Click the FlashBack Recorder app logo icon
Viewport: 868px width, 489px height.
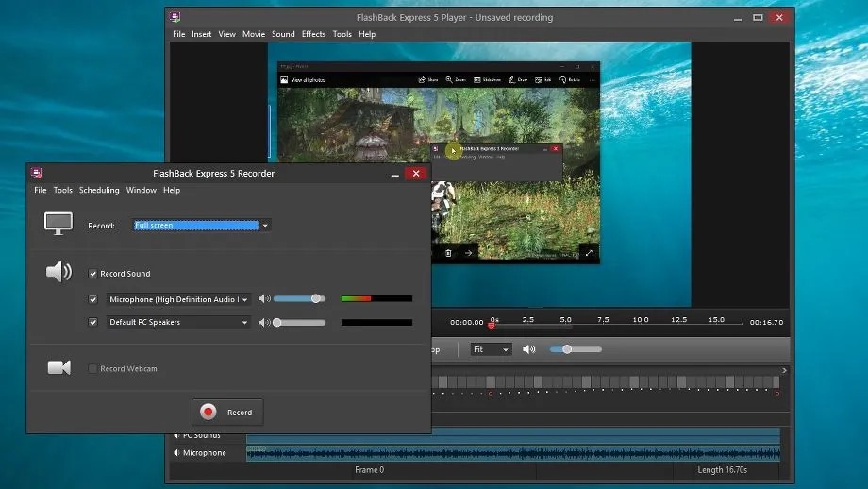point(37,174)
